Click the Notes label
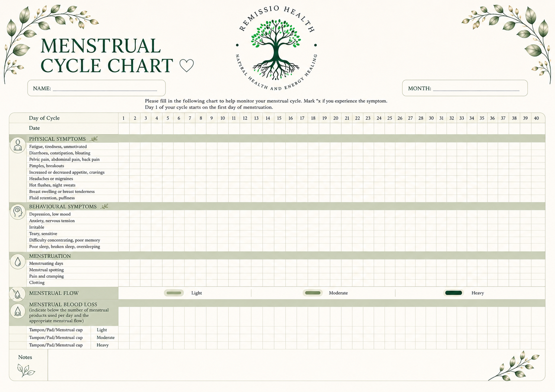The height and width of the screenshot is (392, 555). pyautogui.click(x=25, y=357)
